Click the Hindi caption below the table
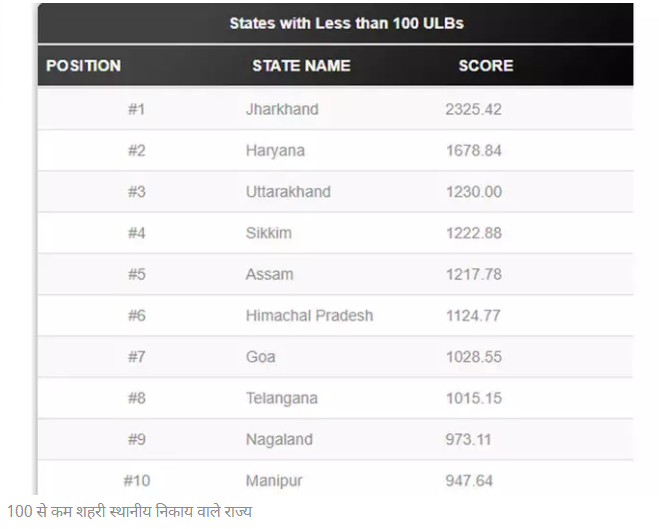The width and height of the screenshot is (659, 529). point(129,512)
